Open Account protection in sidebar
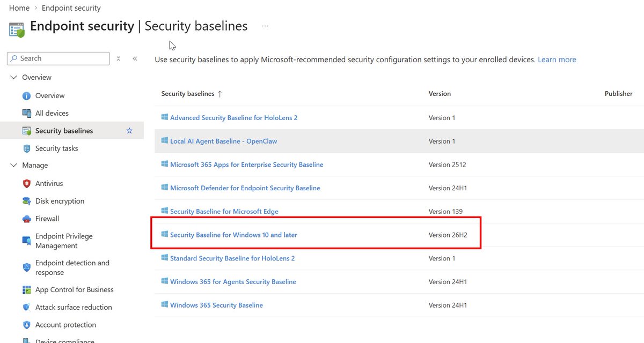Screen dimensions: 644x343 pyautogui.click(x=65, y=325)
